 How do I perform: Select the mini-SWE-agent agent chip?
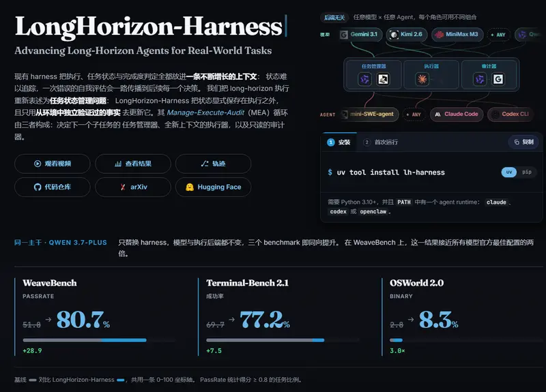pos(369,114)
